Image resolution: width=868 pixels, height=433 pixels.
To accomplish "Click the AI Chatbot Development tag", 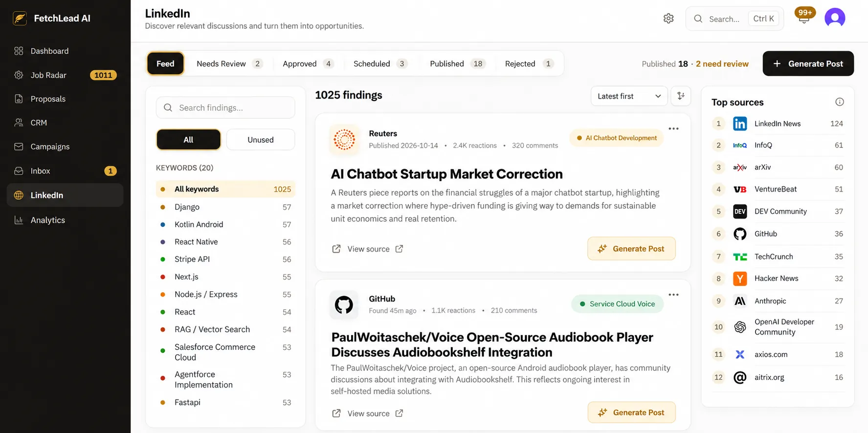I will tap(617, 138).
